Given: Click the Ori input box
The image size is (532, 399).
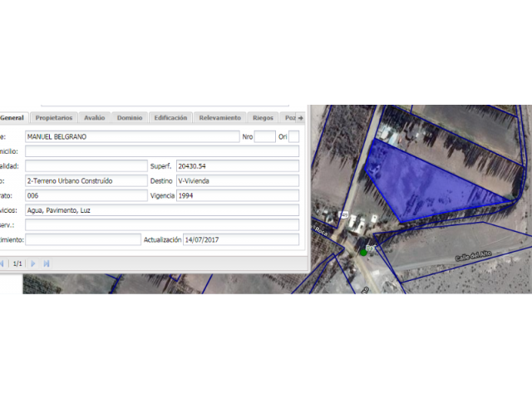Looking at the screenshot, I should [x=293, y=136].
